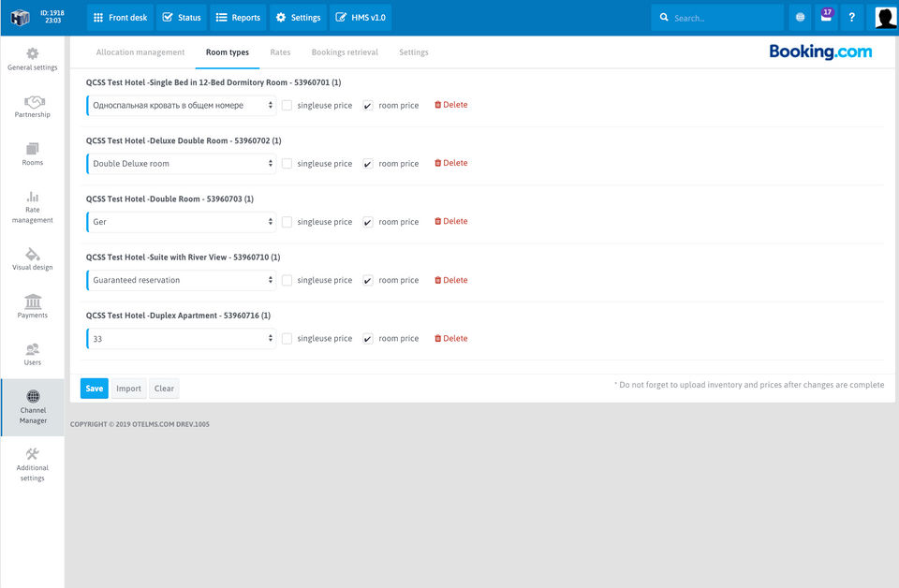Open Partnership handshake icon in sidebar
Viewport: 899px width, 588px height.
35,102
